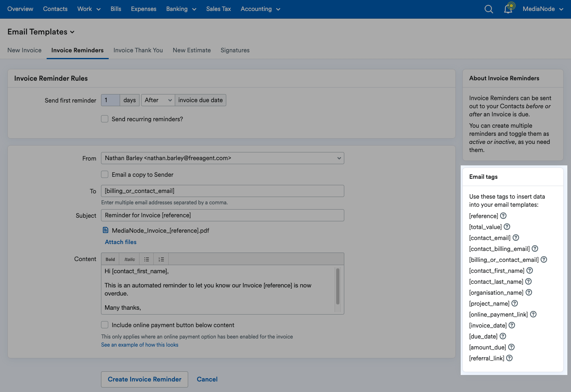This screenshot has height=392, width=571.
Task: Open the From sender dropdown
Action: point(222,158)
